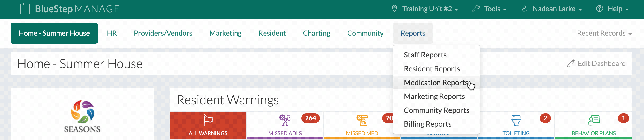Go to the Charting tab
The width and height of the screenshot is (644, 140).
coord(316,33)
